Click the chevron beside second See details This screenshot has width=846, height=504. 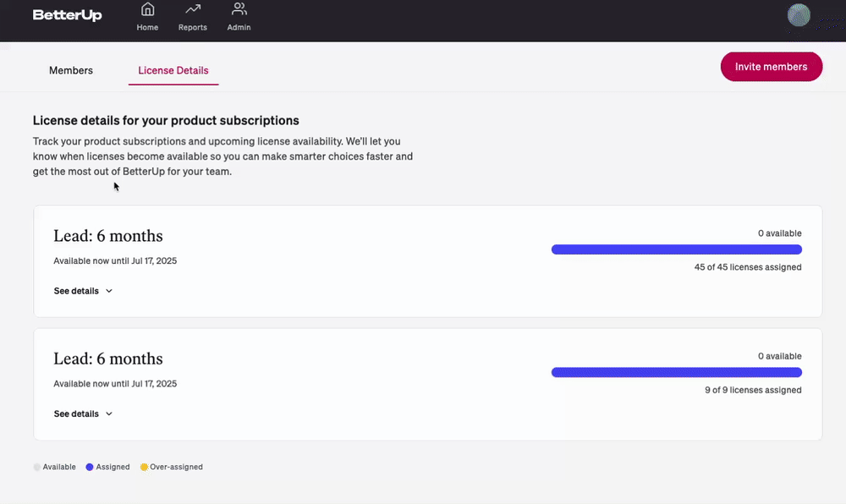109,414
